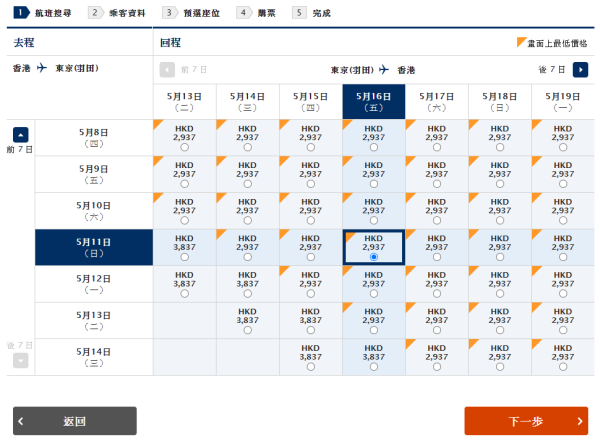
Task: Choose May 12 outbound, May 14 return HKD 3,837
Action: (247, 294)
